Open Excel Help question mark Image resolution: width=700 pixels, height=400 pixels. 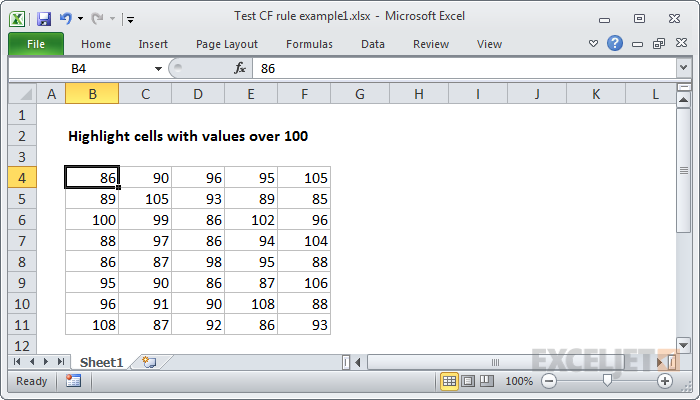pyautogui.click(x=615, y=43)
